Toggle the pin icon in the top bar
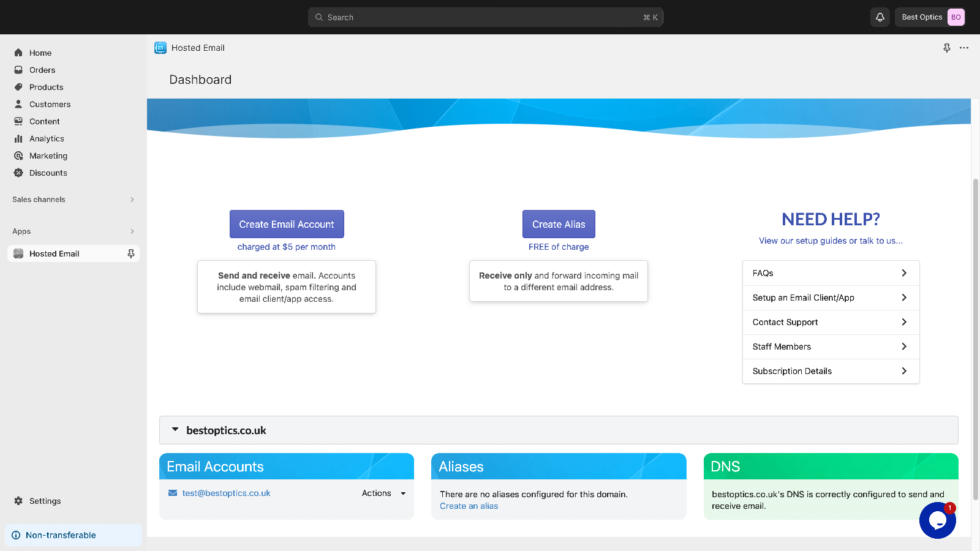Image resolution: width=980 pixels, height=551 pixels. [946, 48]
